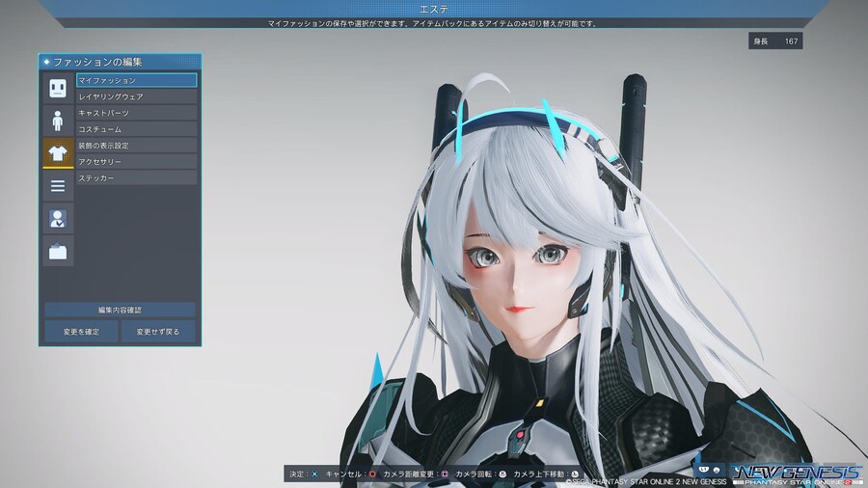The image size is (868, 488).
Task: Go back via 変更せず戻る
Action: (158, 332)
